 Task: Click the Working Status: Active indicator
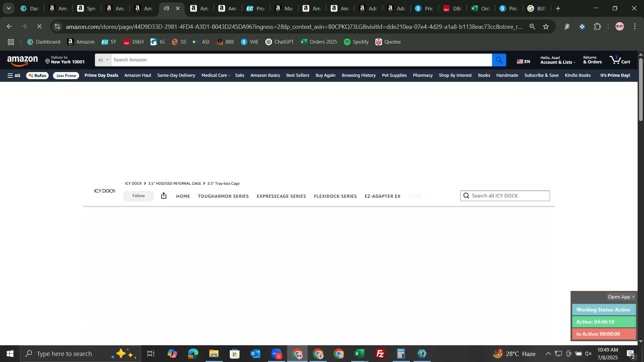tap(604, 310)
